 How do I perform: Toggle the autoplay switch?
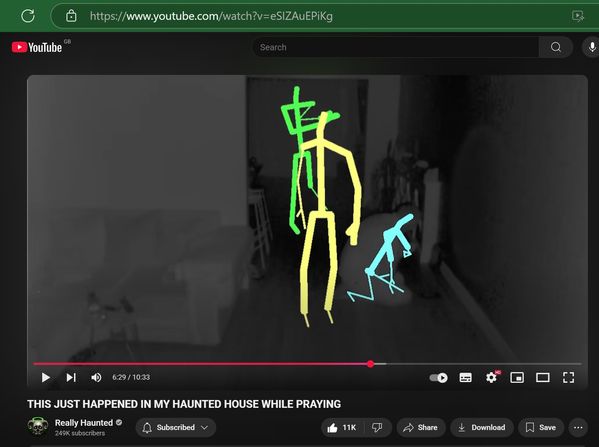(439, 378)
